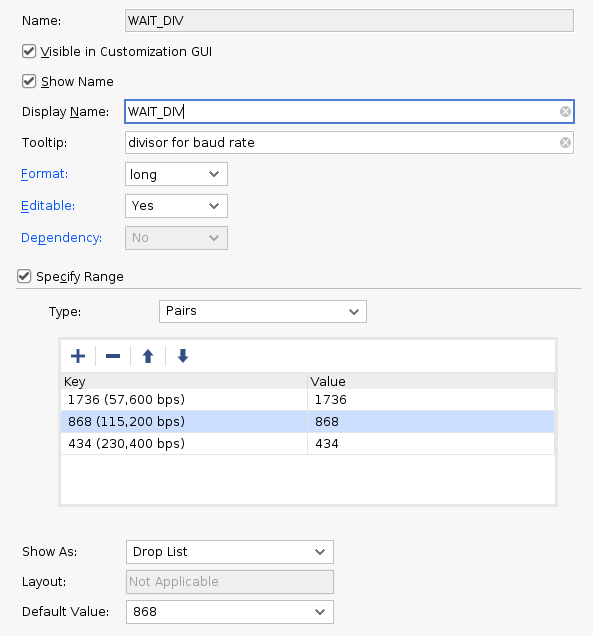The width and height of the screenshot is (593, 636).
Task: Click the Editable help link
Action: point(48,206)
